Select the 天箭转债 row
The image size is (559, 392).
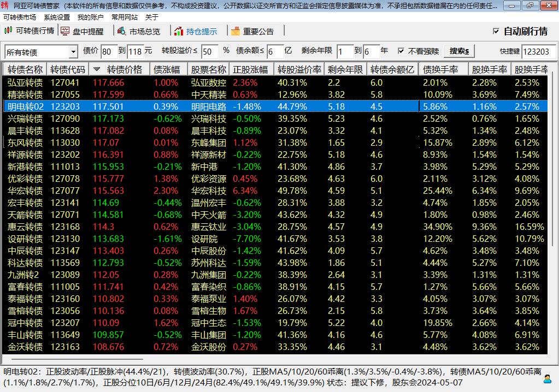275,215
